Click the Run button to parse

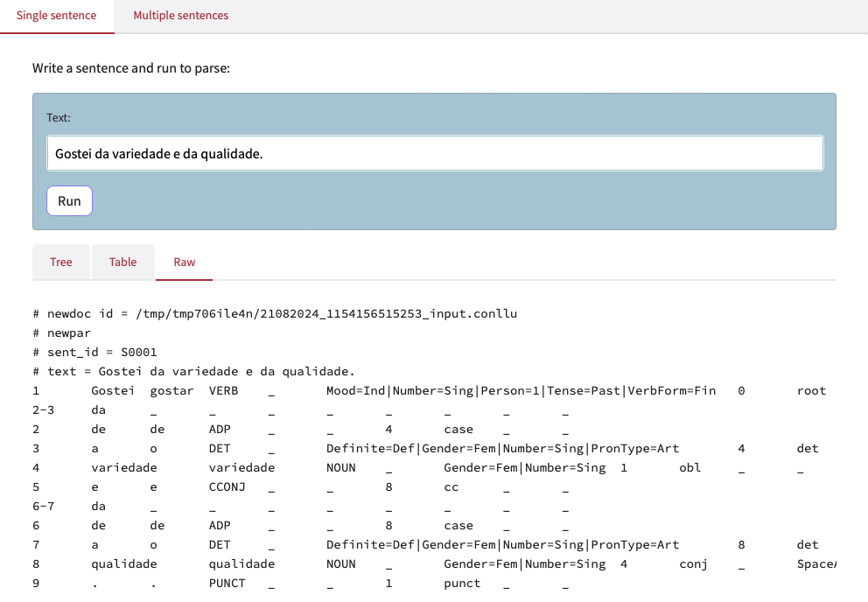coord(69,200)
